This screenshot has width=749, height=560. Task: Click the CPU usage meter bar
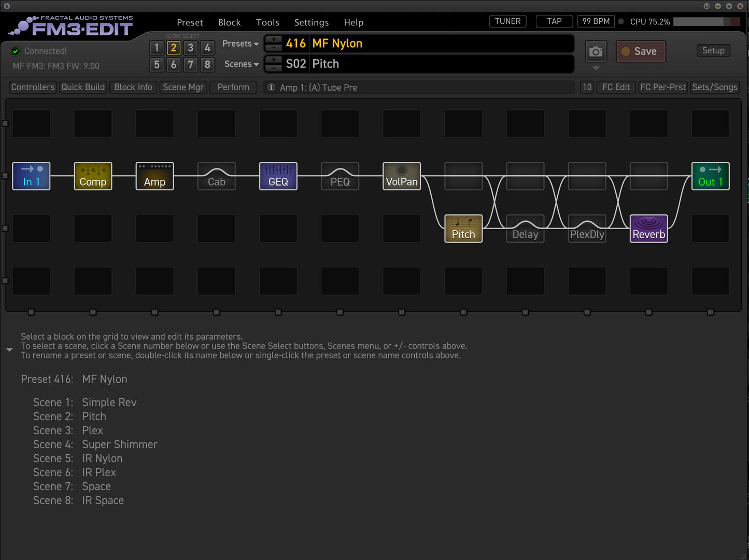click(707, 22)
